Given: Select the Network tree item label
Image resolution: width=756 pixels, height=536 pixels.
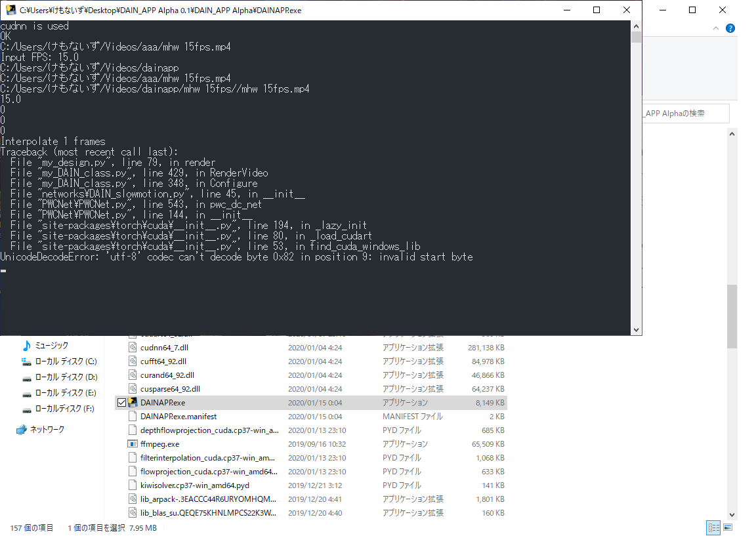Looking at the screenshot, I should pyautogui.click(x=47, y=430).
